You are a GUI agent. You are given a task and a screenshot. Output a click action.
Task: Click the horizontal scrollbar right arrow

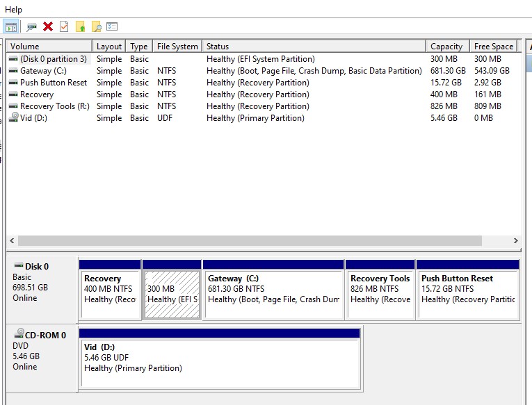coord(516,240)
